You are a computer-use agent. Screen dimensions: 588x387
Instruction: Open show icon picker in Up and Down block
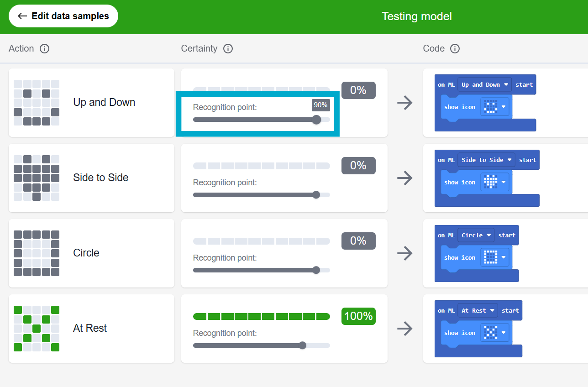(494, 107)
